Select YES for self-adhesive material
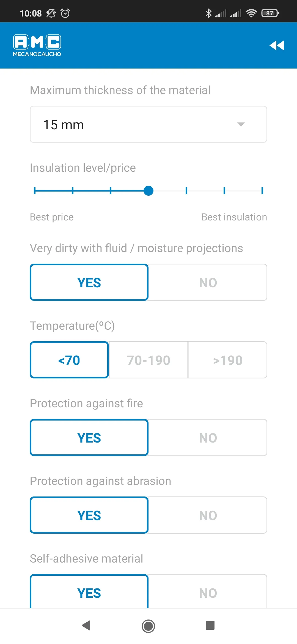Image resolution: width=297 pixels, height=644 pixels. (89, 592)
